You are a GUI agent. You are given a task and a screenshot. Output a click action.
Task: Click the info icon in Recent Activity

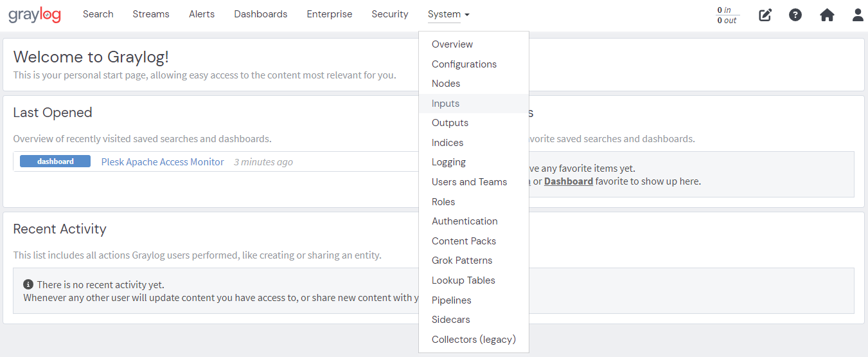tap(28, 284)
